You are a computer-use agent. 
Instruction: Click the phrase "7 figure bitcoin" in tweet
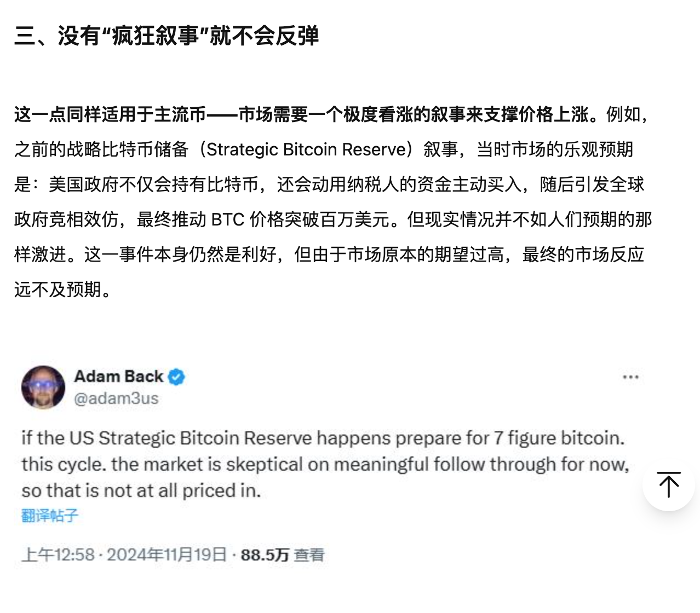point(558,438)
